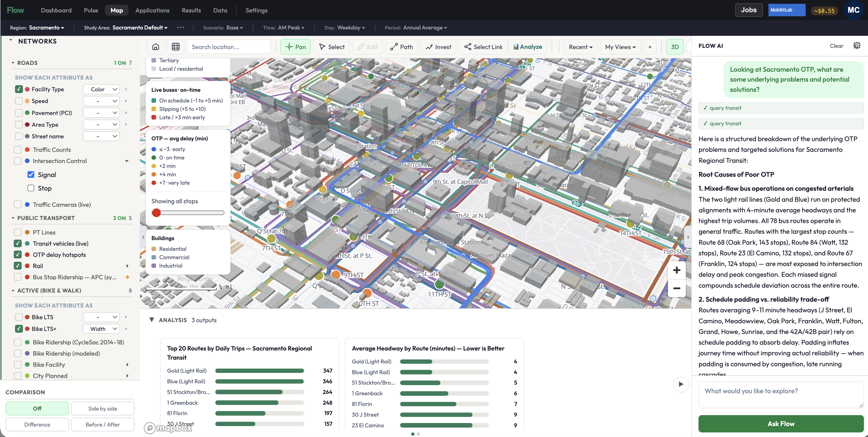Open Facility Type Color dropdown
Viewport: 868px width, 437px height.
(101, 89)
